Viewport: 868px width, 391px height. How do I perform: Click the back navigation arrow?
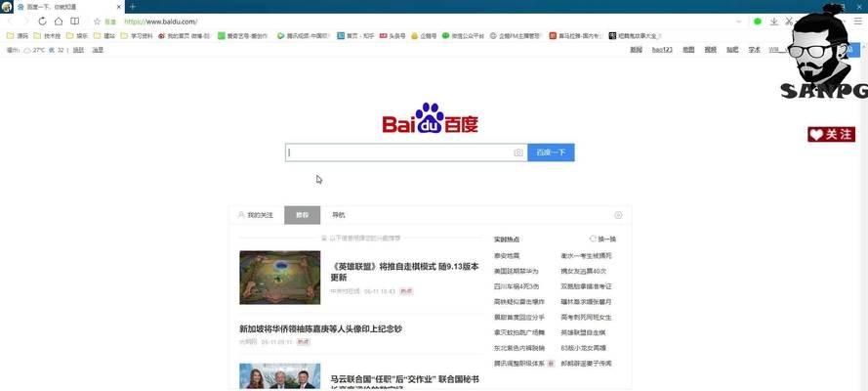[x=10, y=22]
